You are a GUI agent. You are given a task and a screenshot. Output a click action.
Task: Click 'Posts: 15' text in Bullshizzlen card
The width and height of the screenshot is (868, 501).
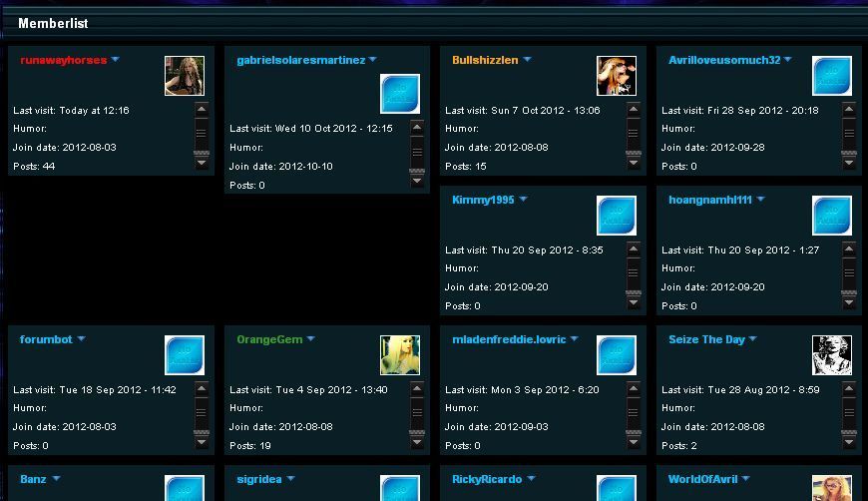tap(466, 166)
